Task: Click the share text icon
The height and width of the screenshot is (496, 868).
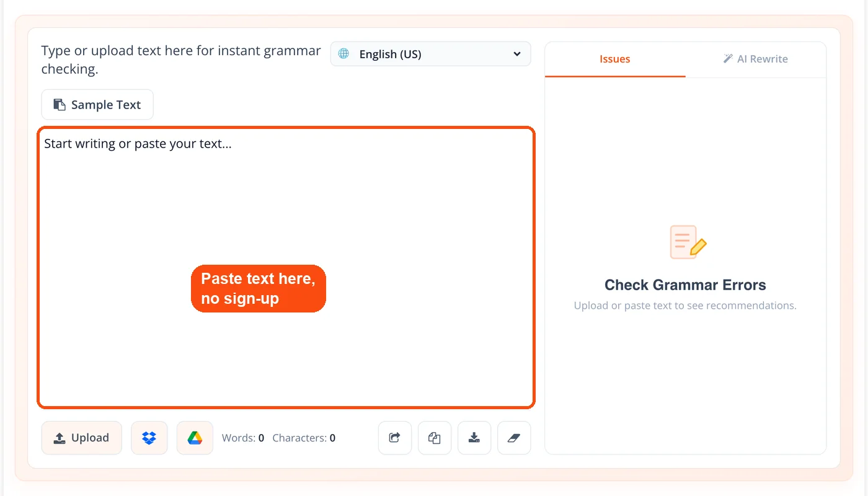Action: (395, 438)
